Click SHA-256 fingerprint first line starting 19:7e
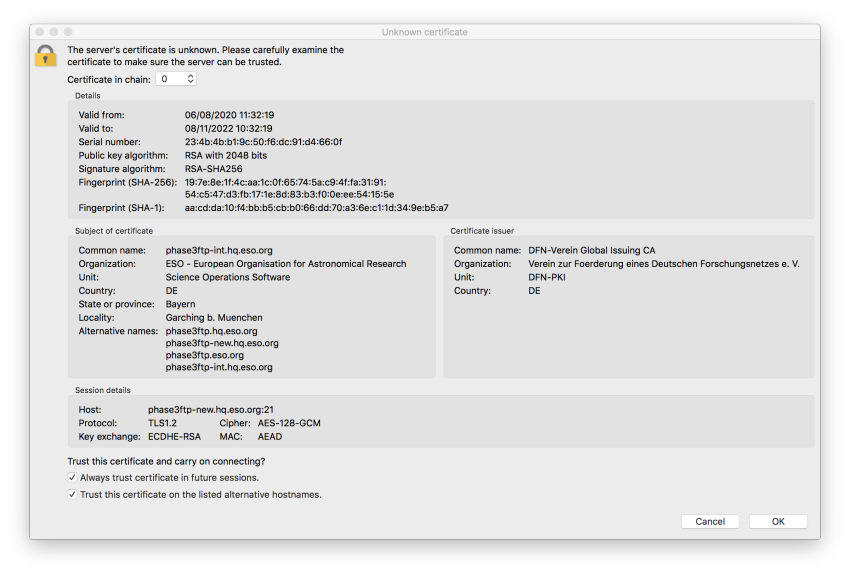The width and height of the screenshot is (850, 575). 286,183
